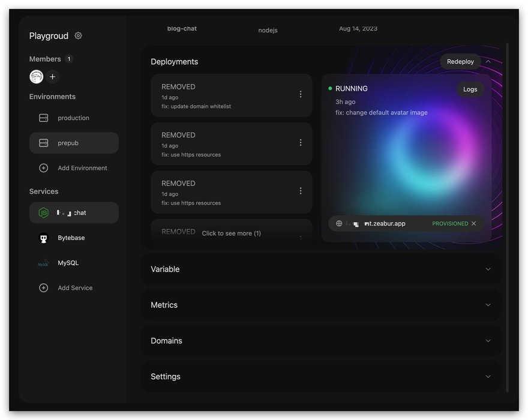
Task: Collapse the Deployments section chevron
Action: point(488,62)
